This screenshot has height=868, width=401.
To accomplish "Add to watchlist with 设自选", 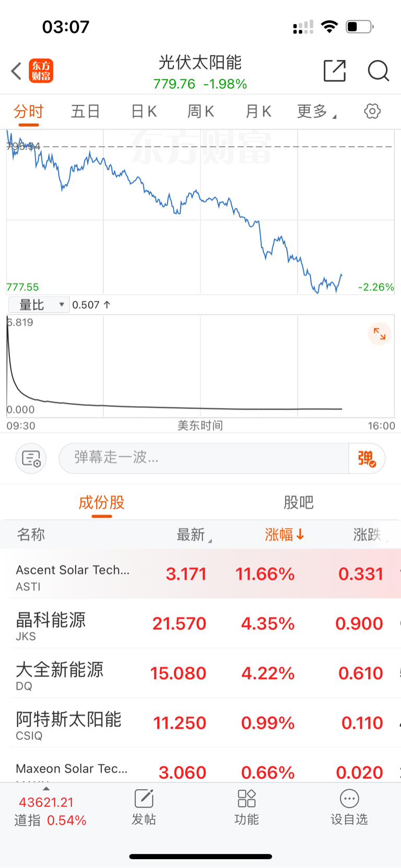I will tap(349, 807).
